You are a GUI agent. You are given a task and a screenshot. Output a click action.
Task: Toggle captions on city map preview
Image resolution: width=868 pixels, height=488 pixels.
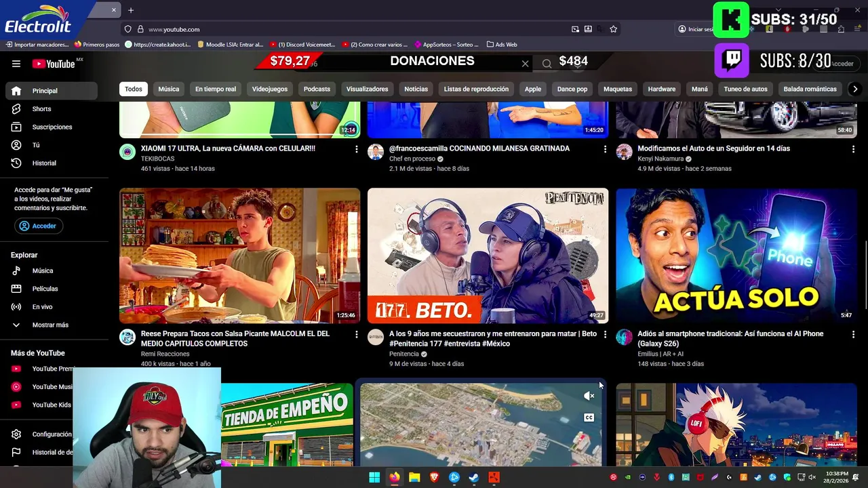[589, 418]
